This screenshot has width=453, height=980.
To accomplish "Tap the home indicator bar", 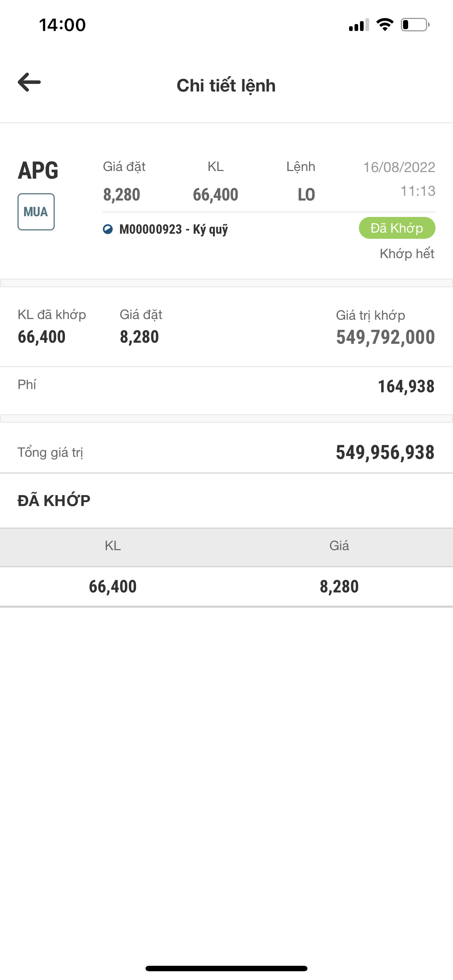I will pyautogui.click(x=226, y=968).
